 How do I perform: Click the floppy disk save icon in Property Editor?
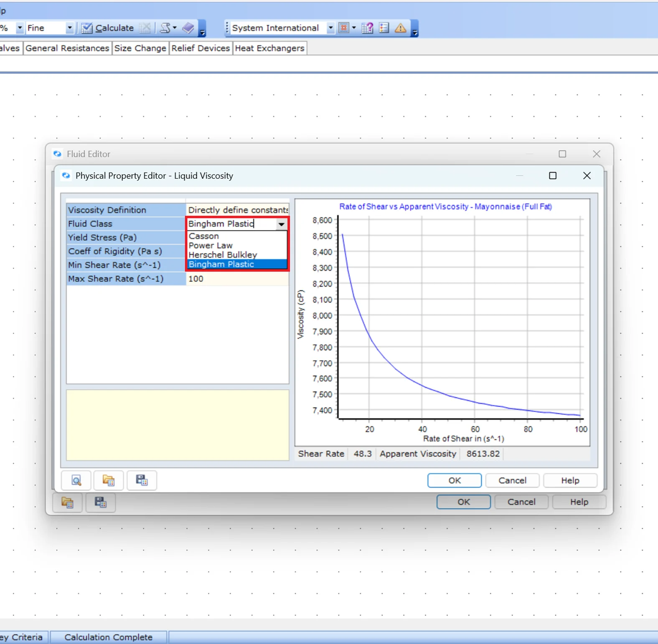(142, 480)
